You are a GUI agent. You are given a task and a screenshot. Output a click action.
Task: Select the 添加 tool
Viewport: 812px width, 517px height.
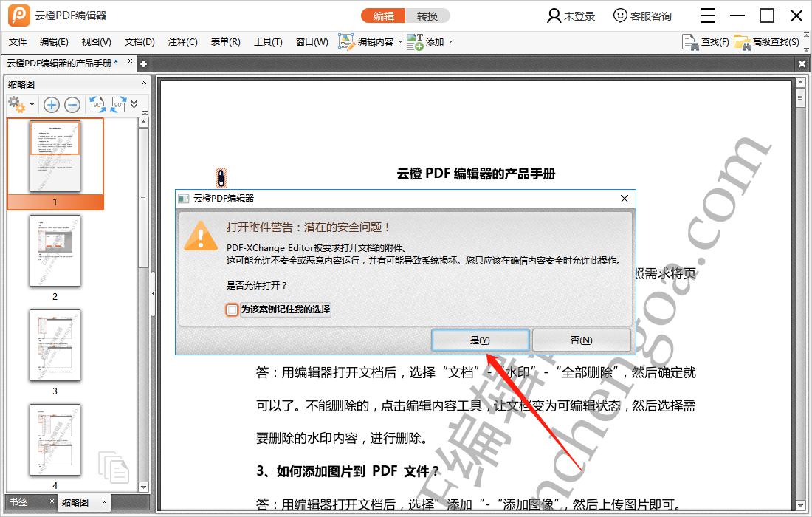click(x=425, y=42)
